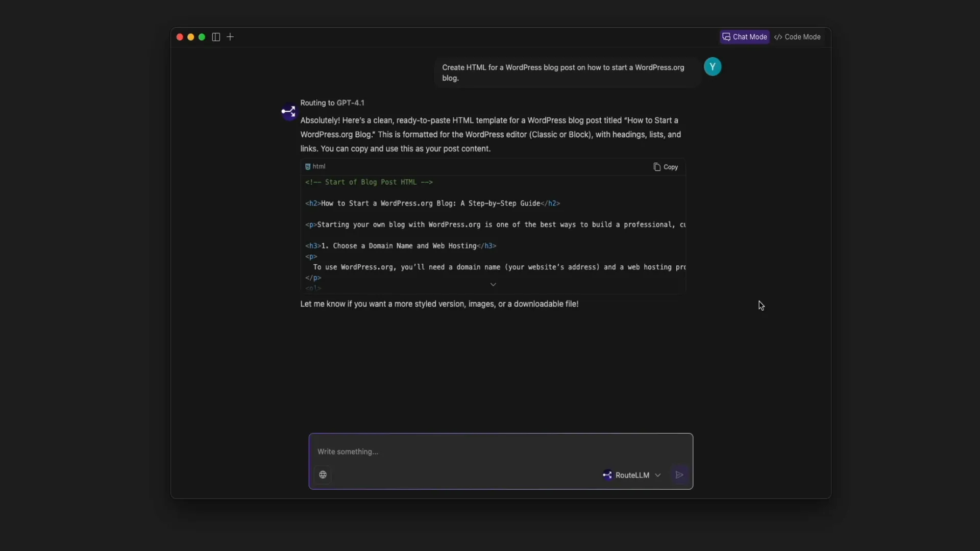
Task: Click the 'Start of Blog Post HTML' comment
Action: point(369,182)
